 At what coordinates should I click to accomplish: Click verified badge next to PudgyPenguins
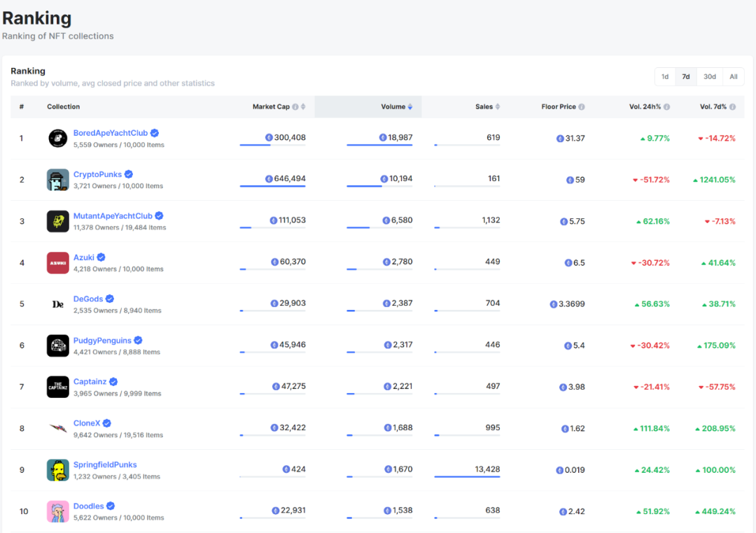(139, 340)
